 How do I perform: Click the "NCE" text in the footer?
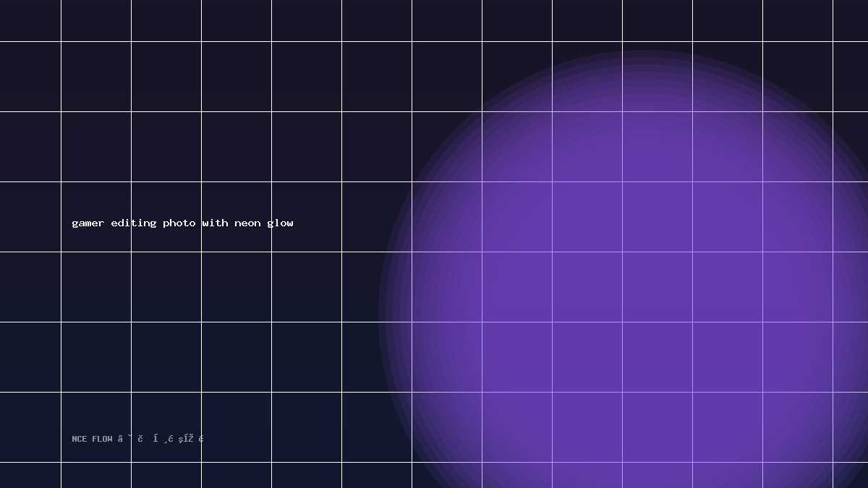pyautogui.click(x=80, y=439)
